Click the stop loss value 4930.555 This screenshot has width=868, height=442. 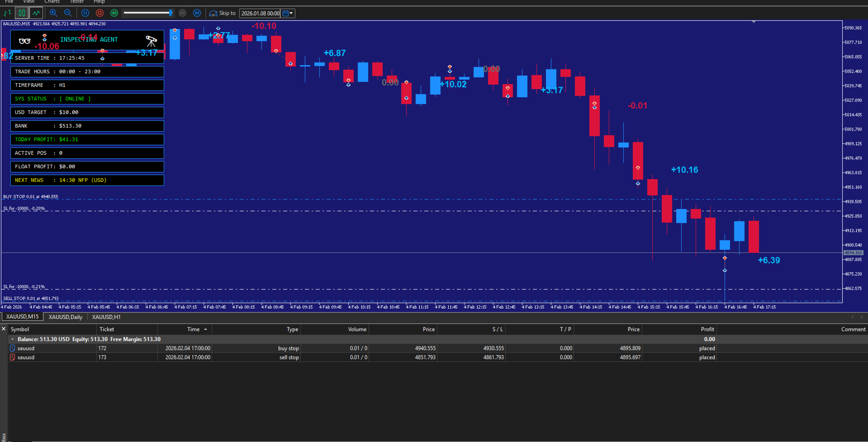[493, 348]
